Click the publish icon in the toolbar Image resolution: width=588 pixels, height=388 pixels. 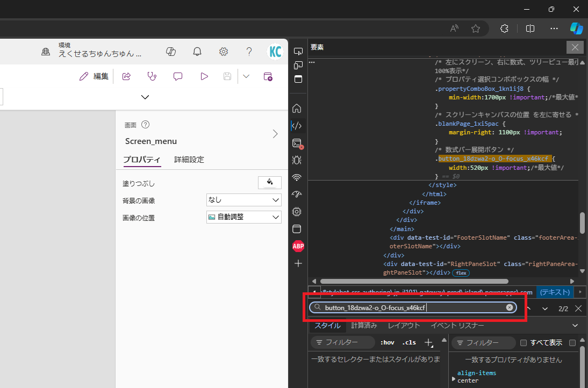[x=268, y=76]
